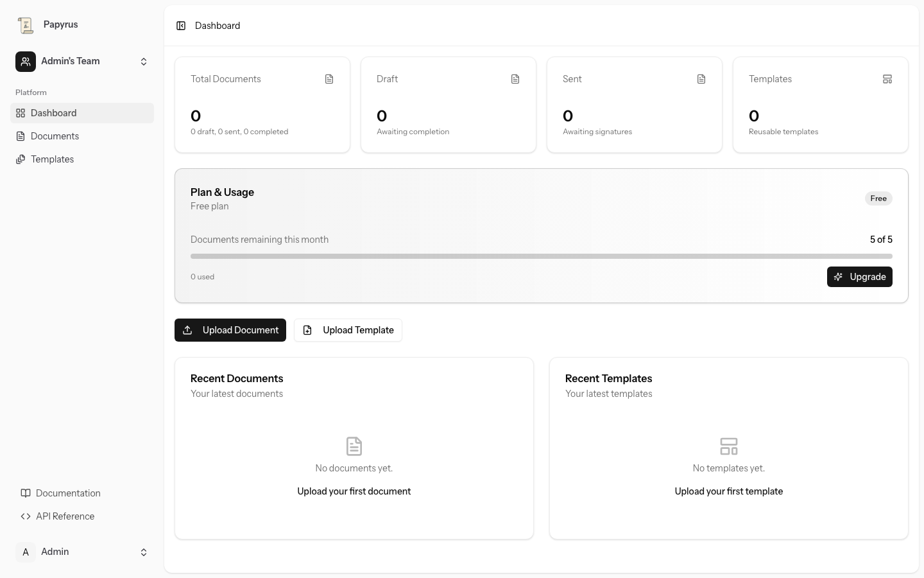924x578 pixels.
Task: Click the document icon on the Sent card
Action: click(x=701, y=78)
